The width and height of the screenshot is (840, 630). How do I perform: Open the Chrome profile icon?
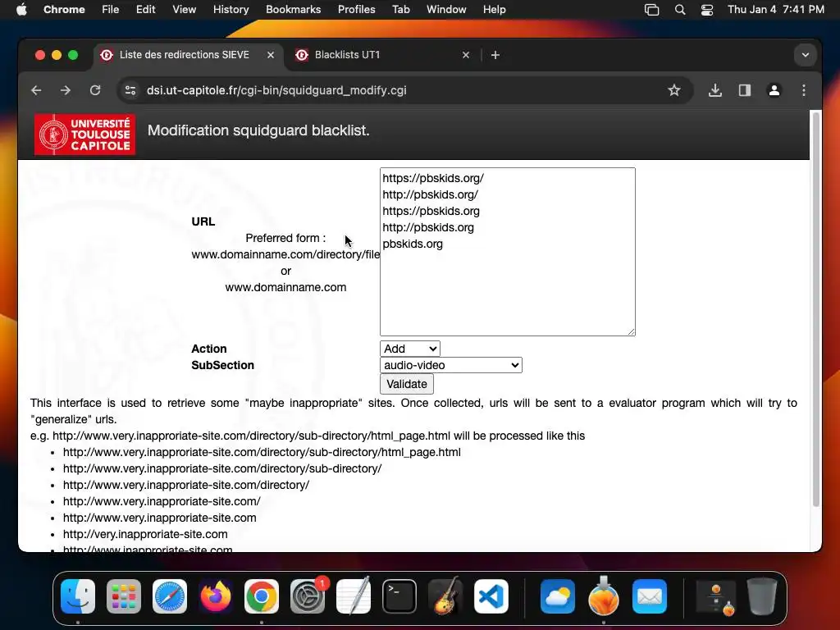774,90
